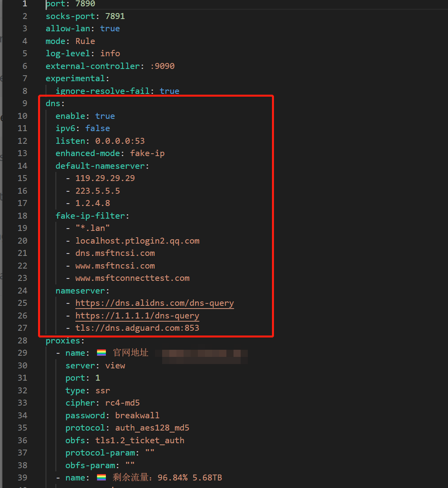The image size is (448, 488).
Task: Click the type value ssr
Action: pyautogui.click(x=103, y=391)
